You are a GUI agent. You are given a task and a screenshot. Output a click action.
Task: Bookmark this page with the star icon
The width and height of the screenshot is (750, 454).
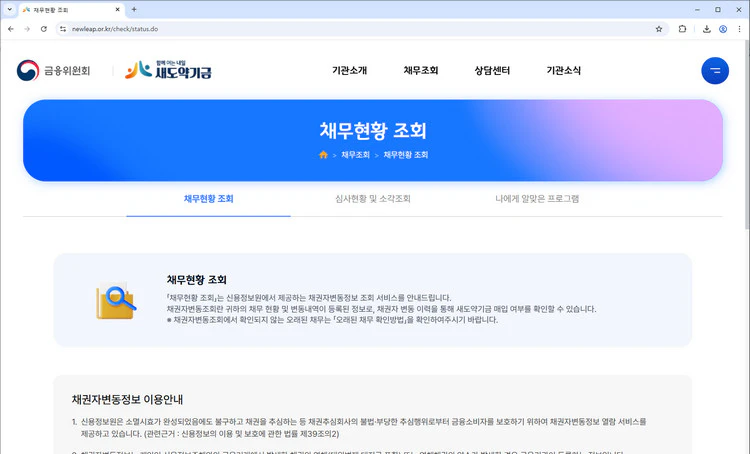(x=659, y=29)
